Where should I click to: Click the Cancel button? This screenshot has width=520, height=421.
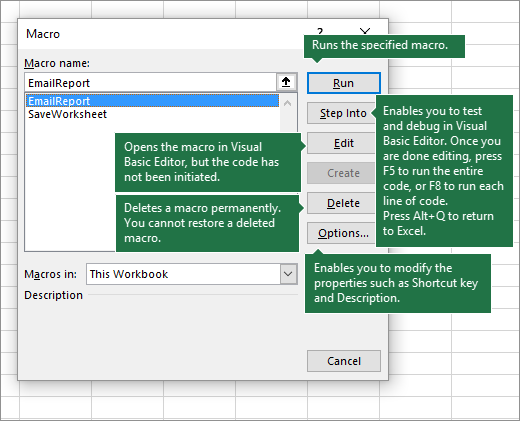(344, 361)
